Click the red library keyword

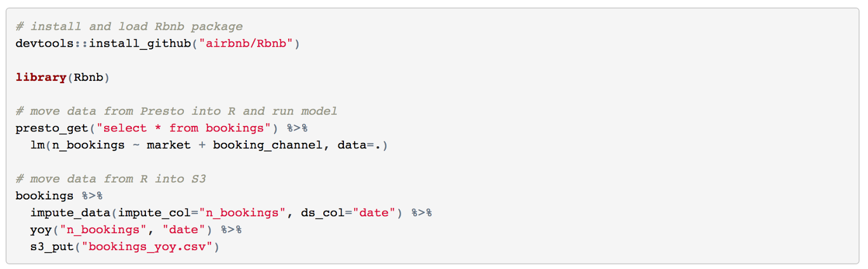[x=41, y=77]
